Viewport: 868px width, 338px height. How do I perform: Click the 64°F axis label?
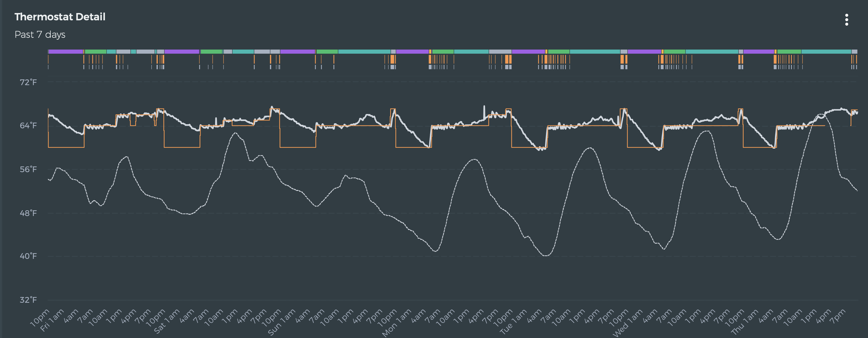(28, 125)
